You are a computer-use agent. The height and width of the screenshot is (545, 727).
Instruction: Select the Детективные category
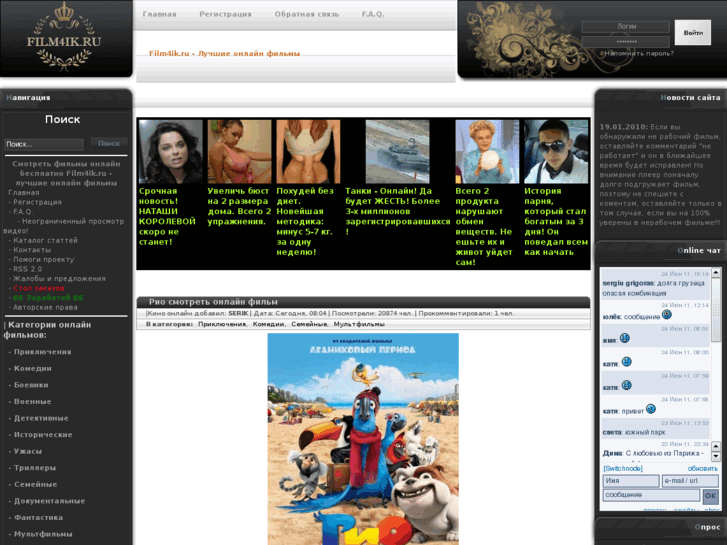[41, 418]
